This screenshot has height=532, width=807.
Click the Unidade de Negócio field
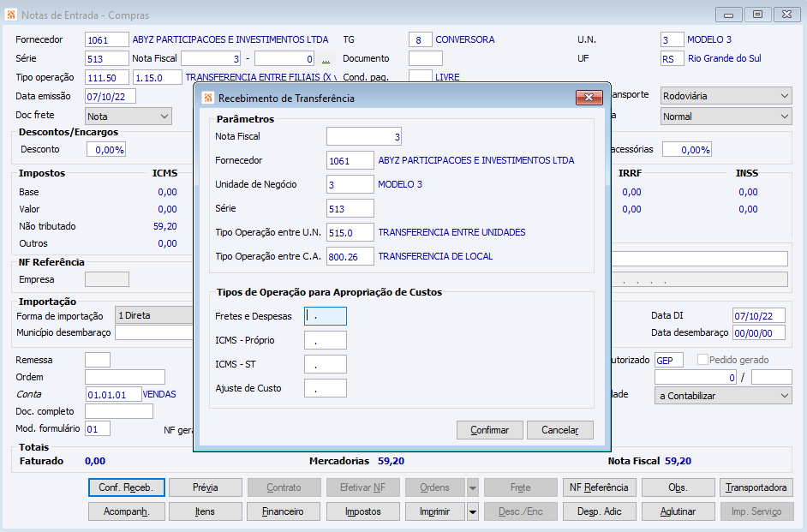(x=350, y=184)
